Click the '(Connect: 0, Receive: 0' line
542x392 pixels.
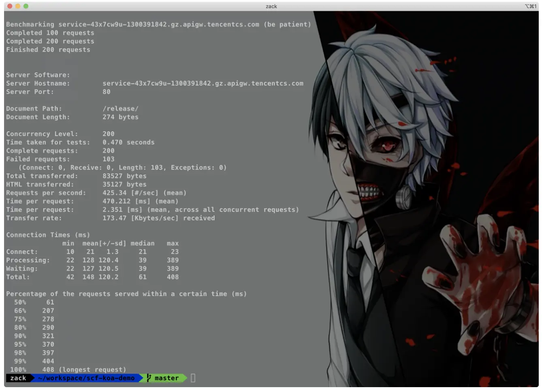click(122, 168)
